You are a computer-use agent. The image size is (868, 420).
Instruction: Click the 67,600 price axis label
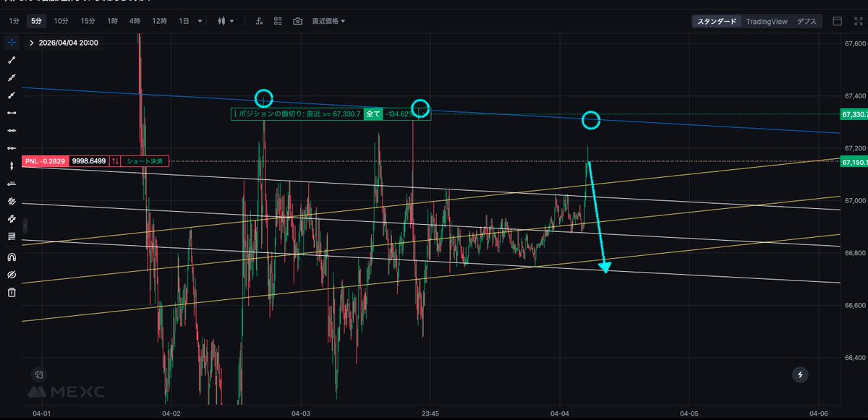[x=855, y=43]
